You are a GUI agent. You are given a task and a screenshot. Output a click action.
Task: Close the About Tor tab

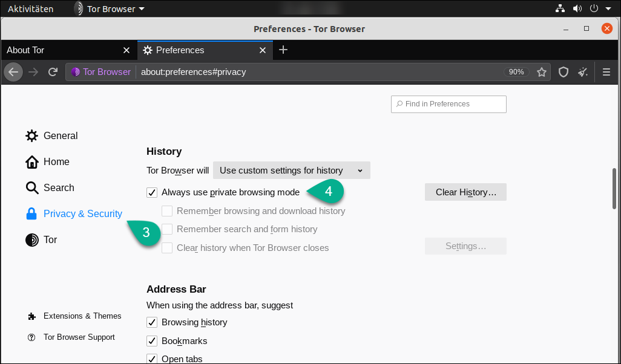126,50
